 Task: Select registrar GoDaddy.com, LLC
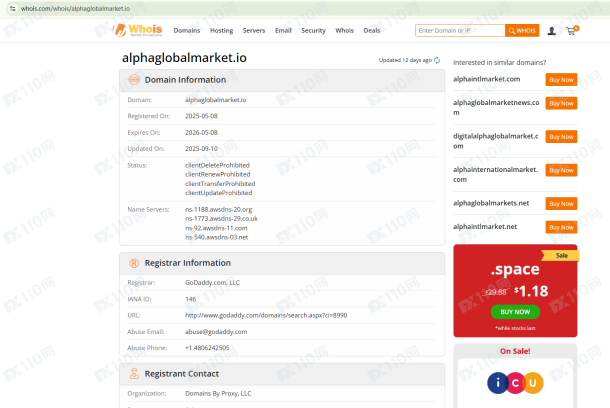click(212, 283)
